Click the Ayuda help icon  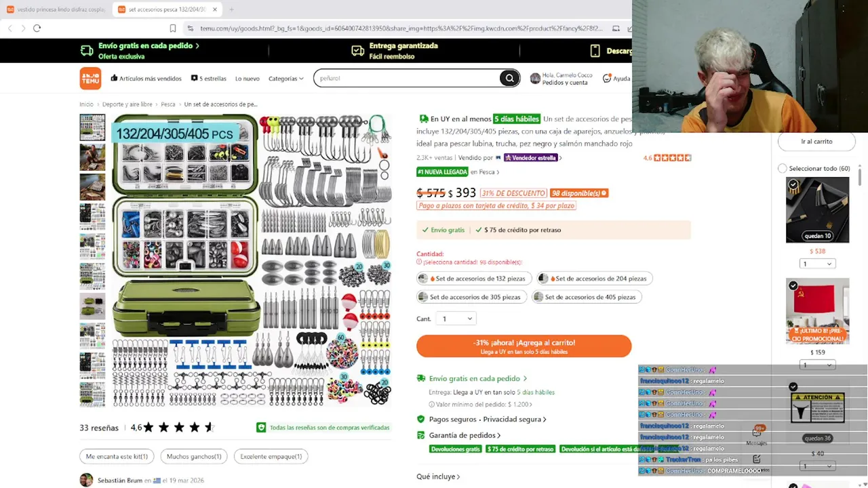coord(607,79)
